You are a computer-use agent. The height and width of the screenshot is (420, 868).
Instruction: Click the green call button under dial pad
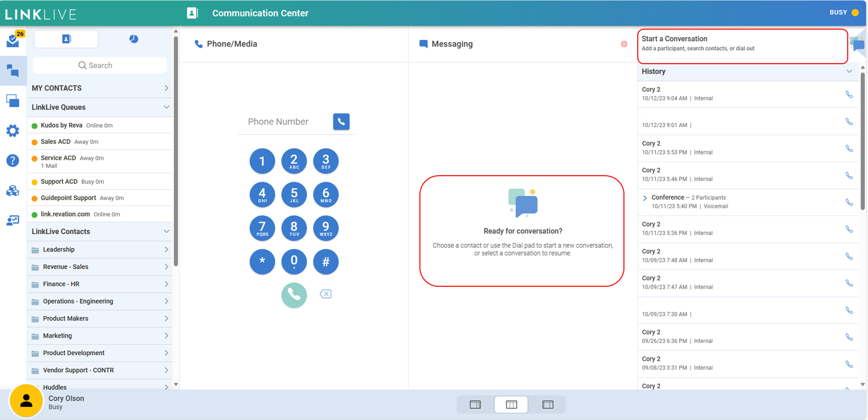[x=294, y=295]
